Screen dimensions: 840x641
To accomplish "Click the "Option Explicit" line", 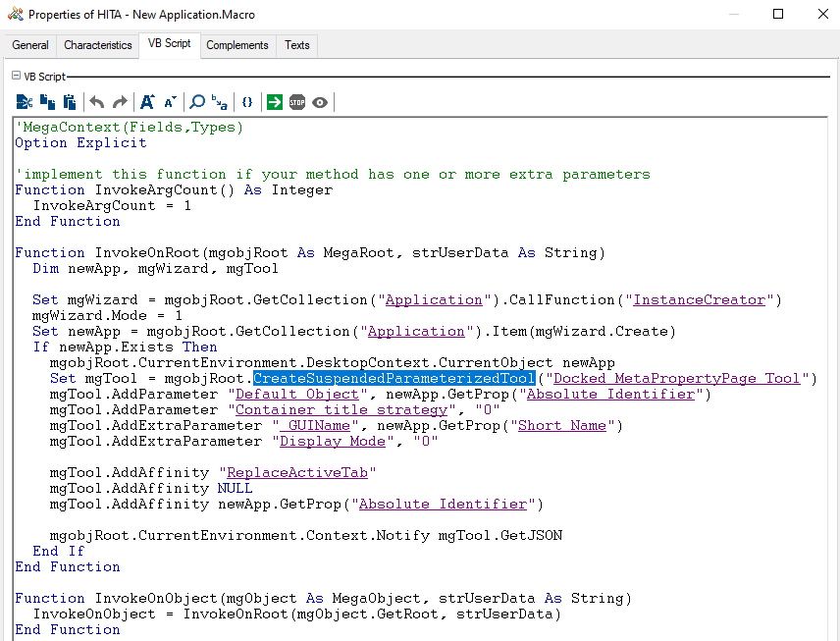I will 80,143.
